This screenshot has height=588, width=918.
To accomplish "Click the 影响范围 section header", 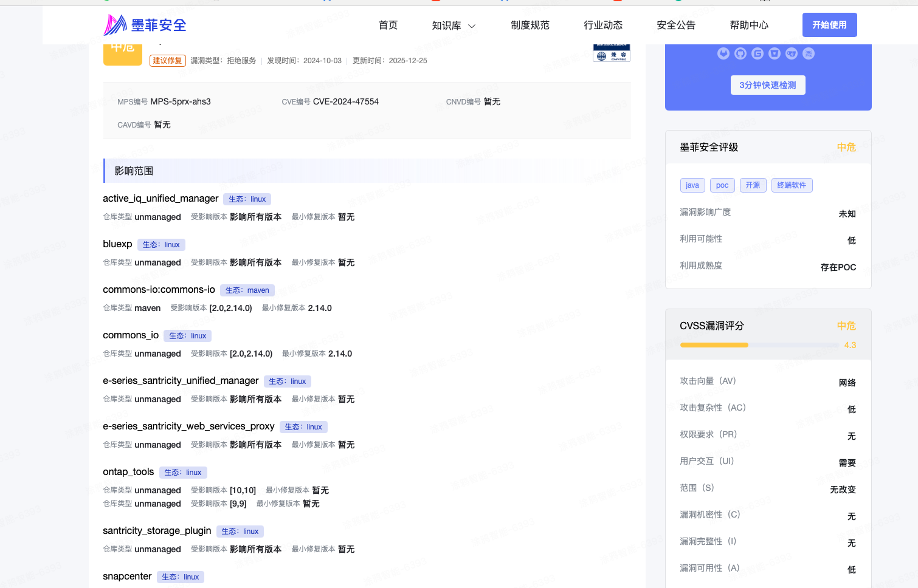I will point(367,171).
